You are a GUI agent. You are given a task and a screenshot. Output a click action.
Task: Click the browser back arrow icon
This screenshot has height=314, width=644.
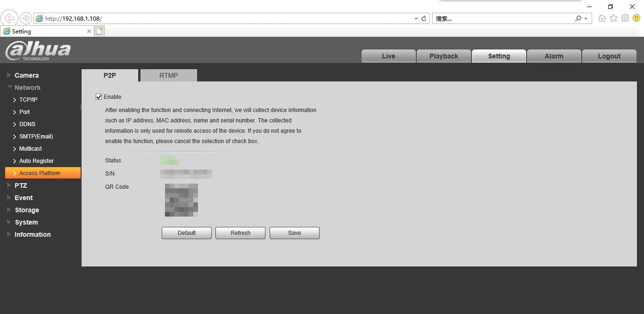[x=8, y=18]
